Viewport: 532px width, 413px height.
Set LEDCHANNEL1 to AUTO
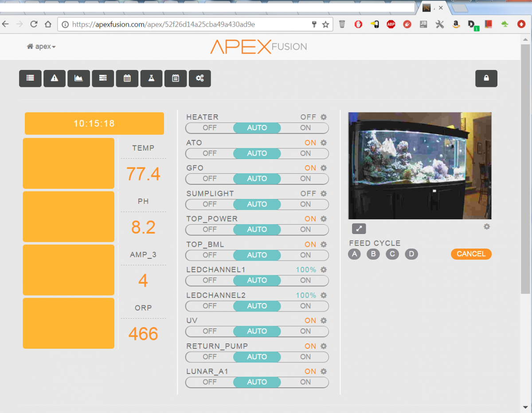click(x=257, y=280)
